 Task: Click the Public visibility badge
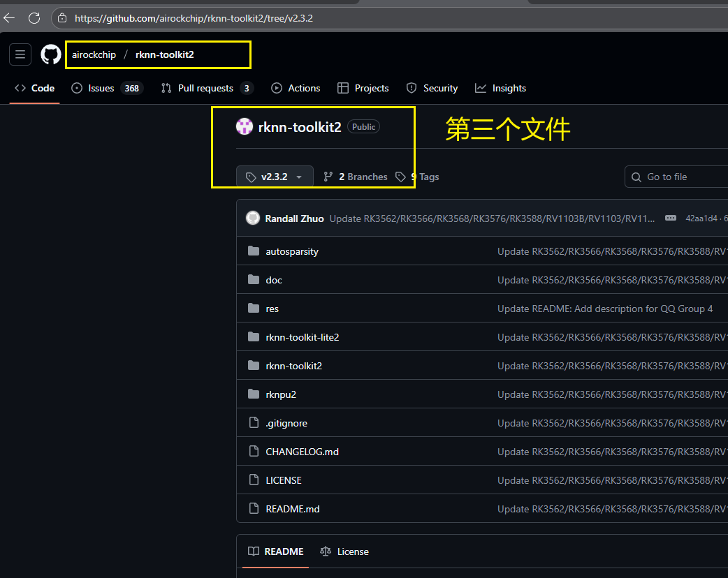[x=363, y=126]
